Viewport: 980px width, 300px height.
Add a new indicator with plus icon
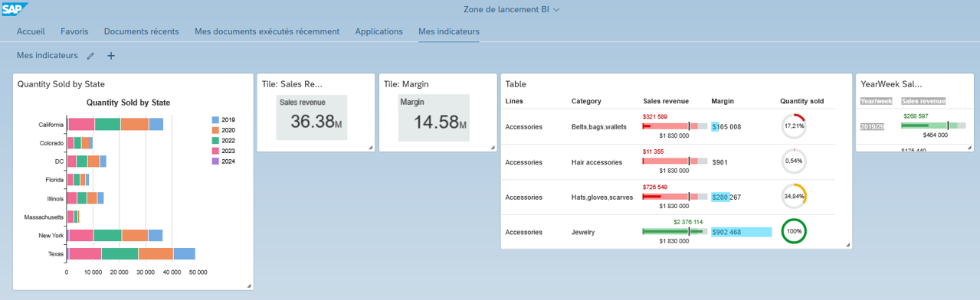click(111, 56)
